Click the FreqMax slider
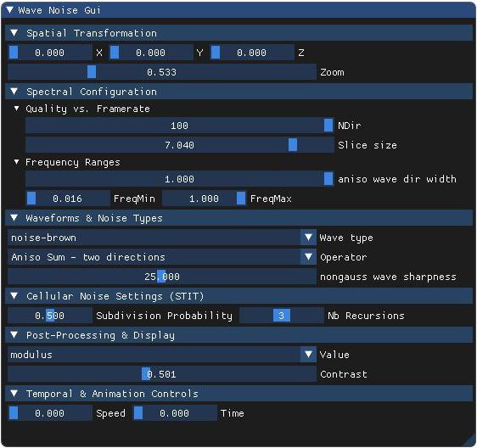477x448 pixels. click(204, 199)
